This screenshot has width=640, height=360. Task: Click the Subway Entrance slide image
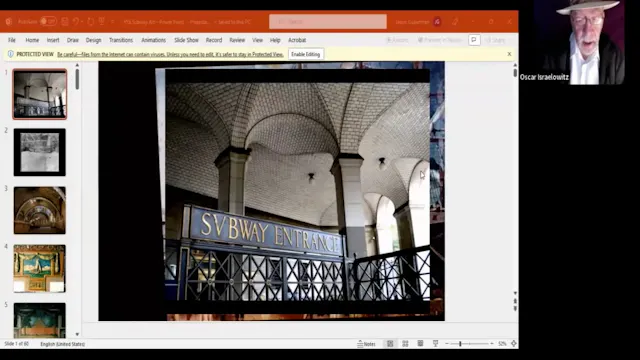[x=297, y=192]
